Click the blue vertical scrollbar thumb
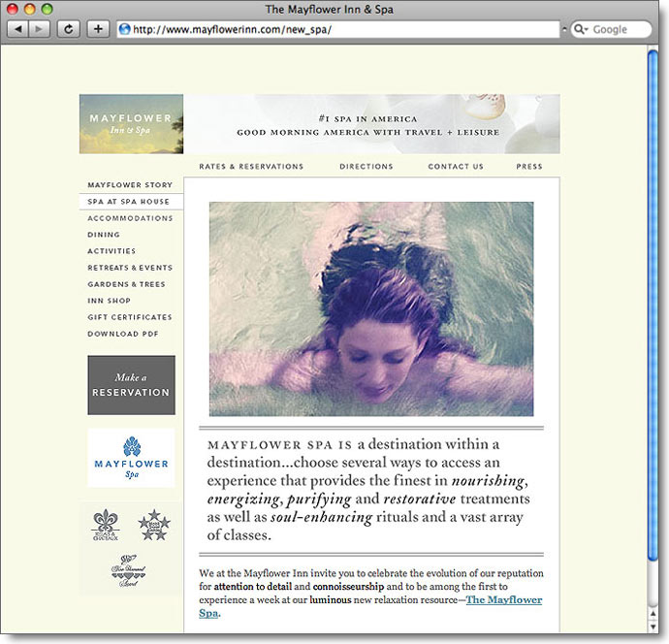This screenshot has width=669, height=644. [653, 306]
